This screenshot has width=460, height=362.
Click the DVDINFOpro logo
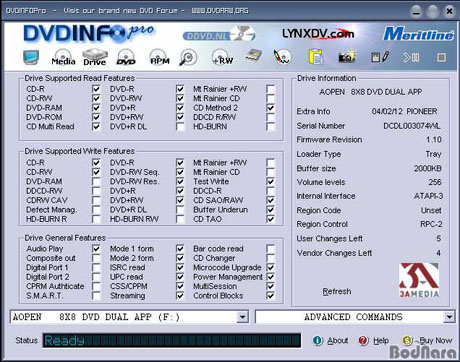[89, 33]
